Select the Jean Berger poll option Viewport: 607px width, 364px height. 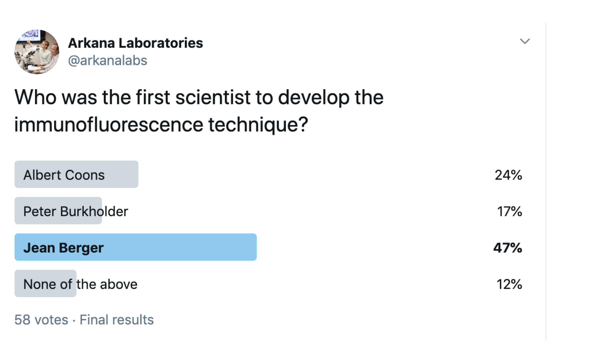(64, 248)
